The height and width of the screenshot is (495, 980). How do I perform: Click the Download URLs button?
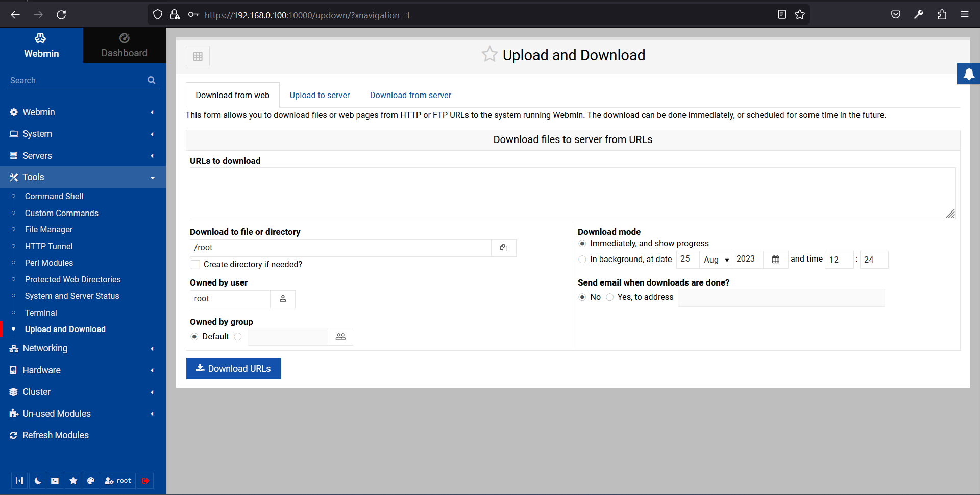point(234,368)
